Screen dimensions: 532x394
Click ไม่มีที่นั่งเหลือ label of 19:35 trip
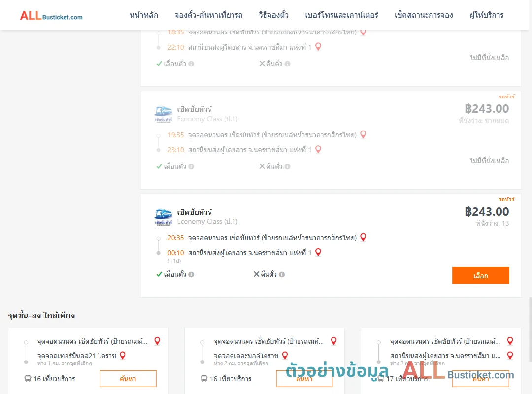click(489, 161)
